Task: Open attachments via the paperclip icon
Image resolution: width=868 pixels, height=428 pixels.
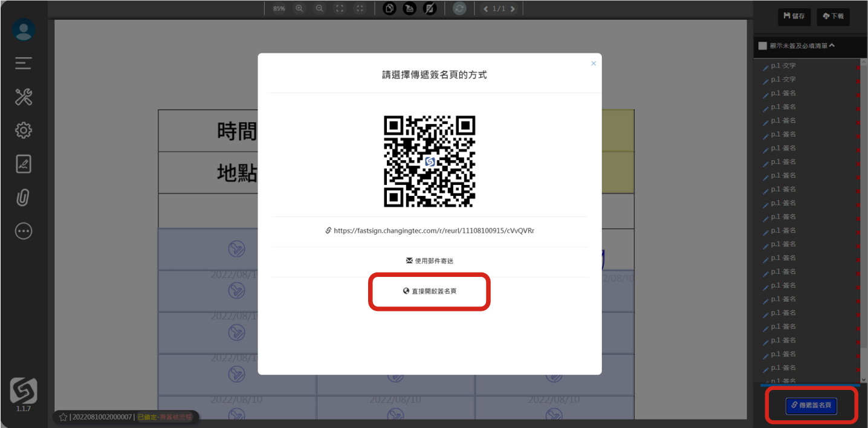Action: click(x=24, y=198)
